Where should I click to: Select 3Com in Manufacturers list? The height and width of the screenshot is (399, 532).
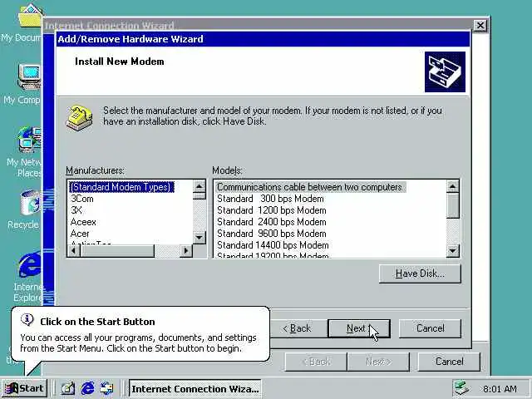tap(82, 199)
